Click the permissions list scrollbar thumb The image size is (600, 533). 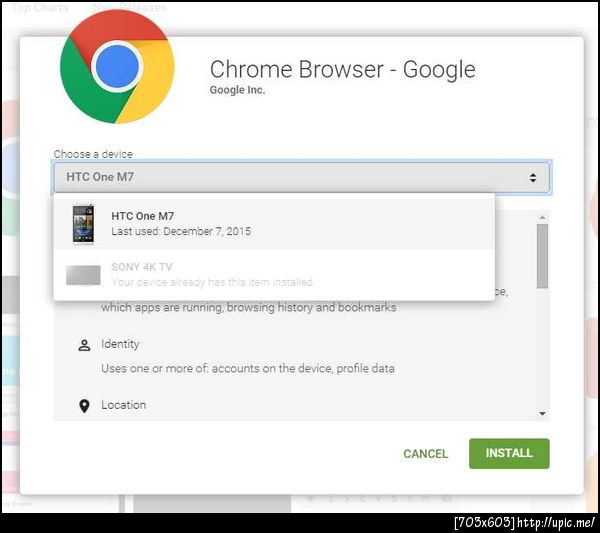542,256
